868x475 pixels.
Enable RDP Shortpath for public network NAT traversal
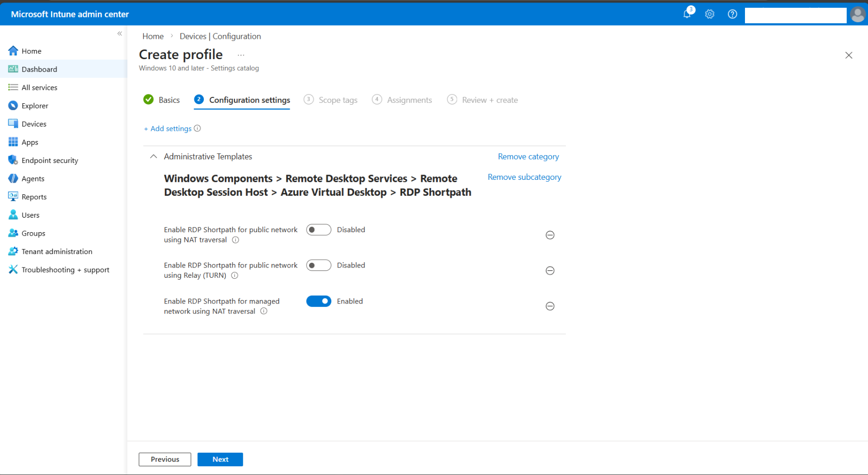coord(319,229)
